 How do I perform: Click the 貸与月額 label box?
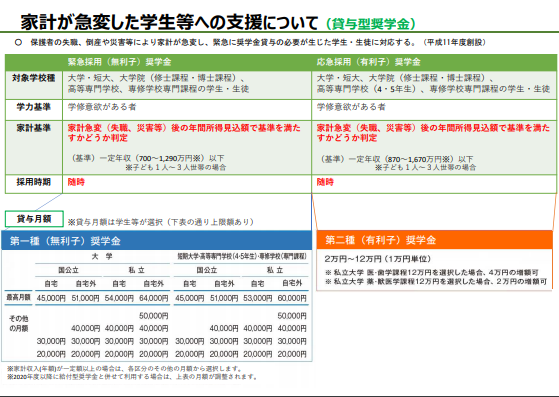[x=34, y=219]
